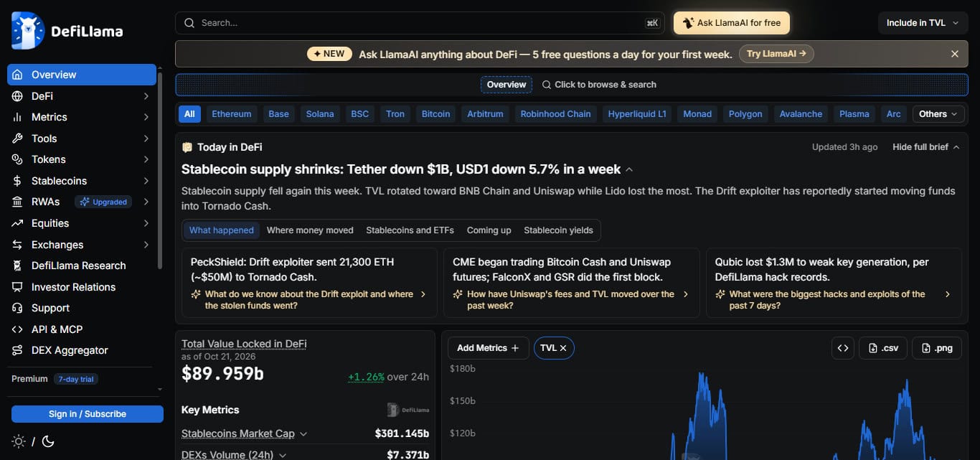980x460 pixels.
Task: Collapse the stablecoin supply headline chevron
Action: [x=629, y=169]
